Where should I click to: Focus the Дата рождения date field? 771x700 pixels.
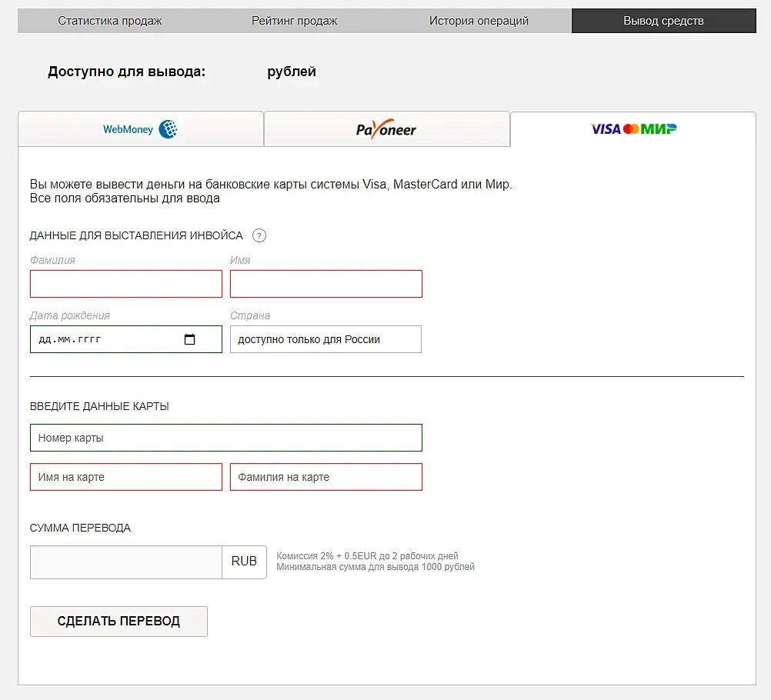(x=108, y=339)
